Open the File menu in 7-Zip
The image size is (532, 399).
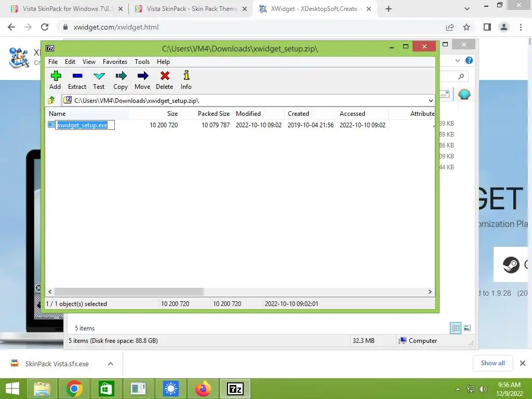(53, 62)
